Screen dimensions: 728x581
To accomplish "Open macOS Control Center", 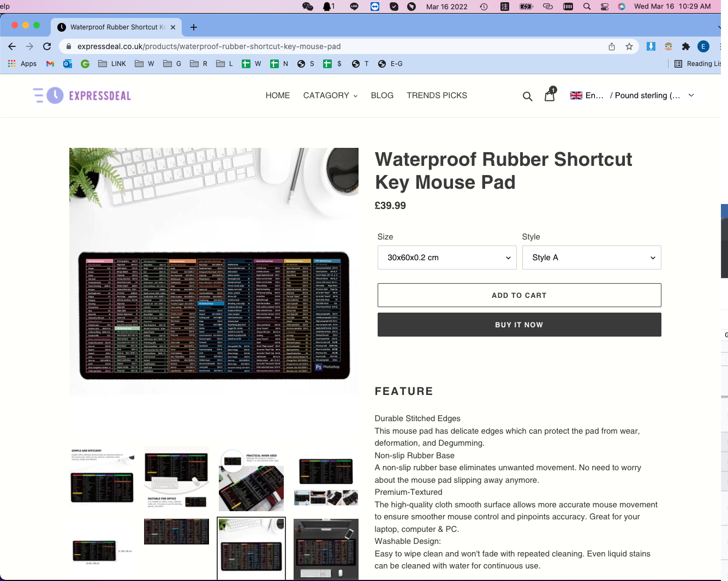I will pyautogui.click(x=604, y=7).
